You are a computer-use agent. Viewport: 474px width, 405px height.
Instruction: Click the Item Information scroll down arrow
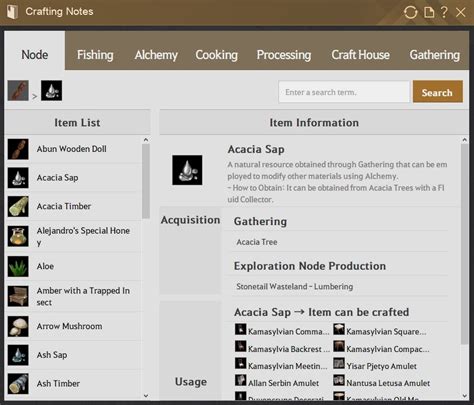465,396
